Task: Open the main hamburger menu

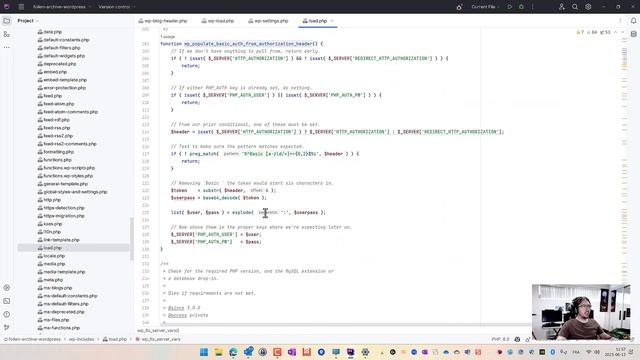Action: tap(21, 7)
